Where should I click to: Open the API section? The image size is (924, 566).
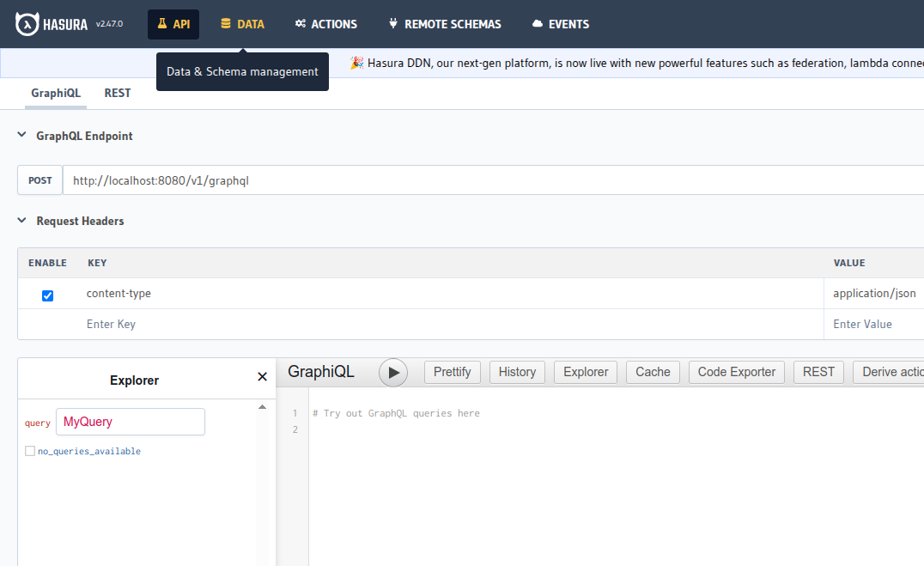[173, 24]
